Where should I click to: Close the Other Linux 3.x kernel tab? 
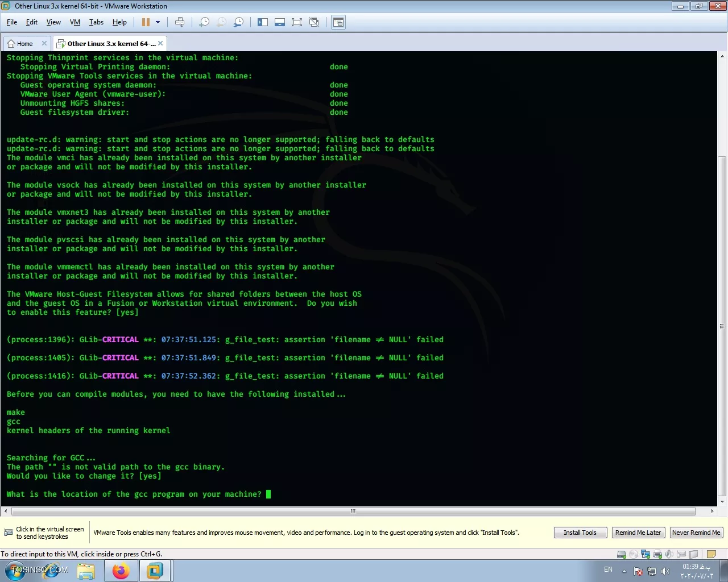coord(160,43)
